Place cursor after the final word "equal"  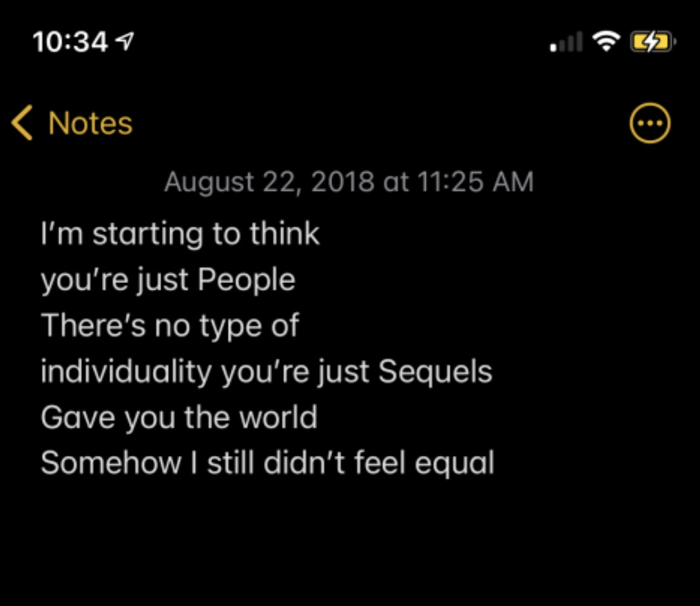pos(494,463)
